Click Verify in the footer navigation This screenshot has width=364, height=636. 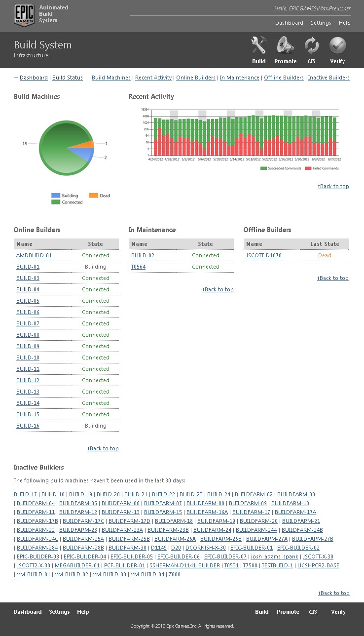tap(338, 612)
